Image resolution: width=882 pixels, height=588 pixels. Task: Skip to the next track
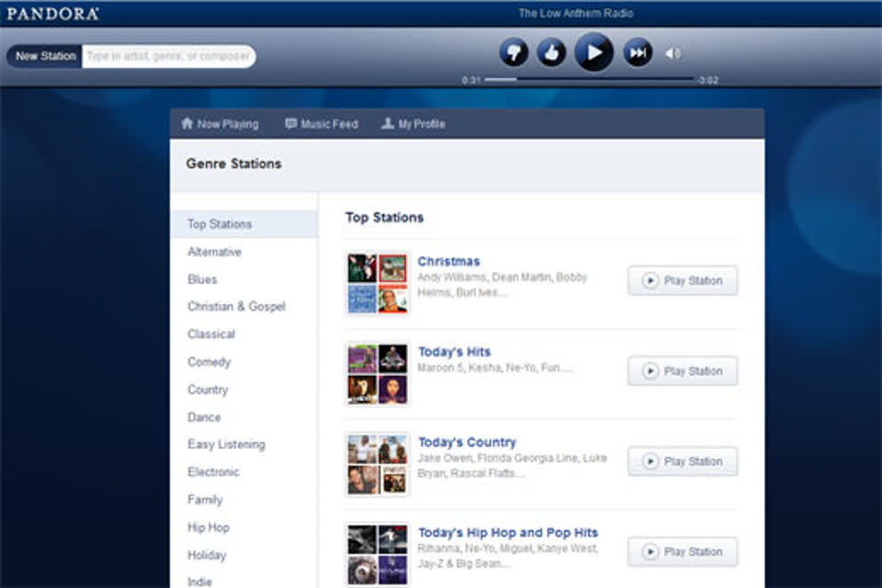pos(638,53)
